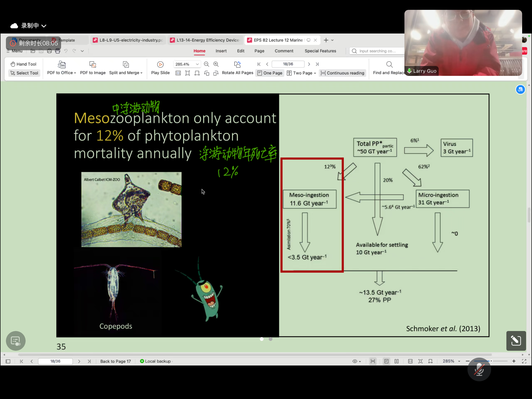Click Local backup status
532x399 pixels.
click(x=156, y=361)
